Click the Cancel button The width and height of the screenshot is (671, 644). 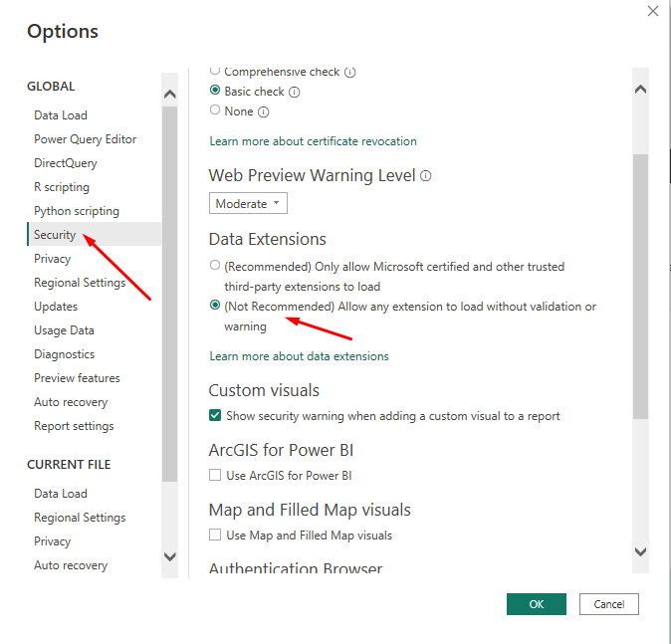608,604
